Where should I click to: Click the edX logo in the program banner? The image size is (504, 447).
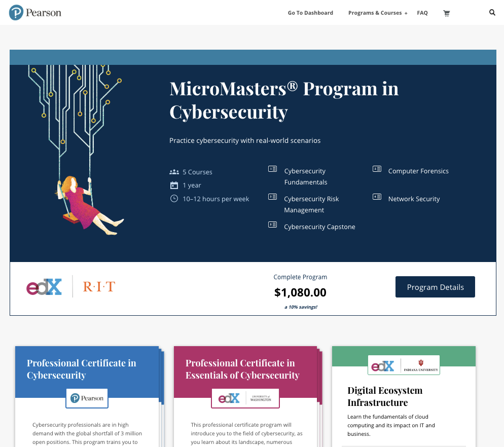click(44, 287)
